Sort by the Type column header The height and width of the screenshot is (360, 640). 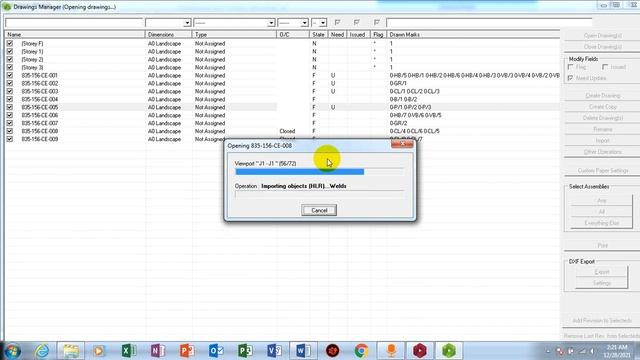click(x=234, y=35)
